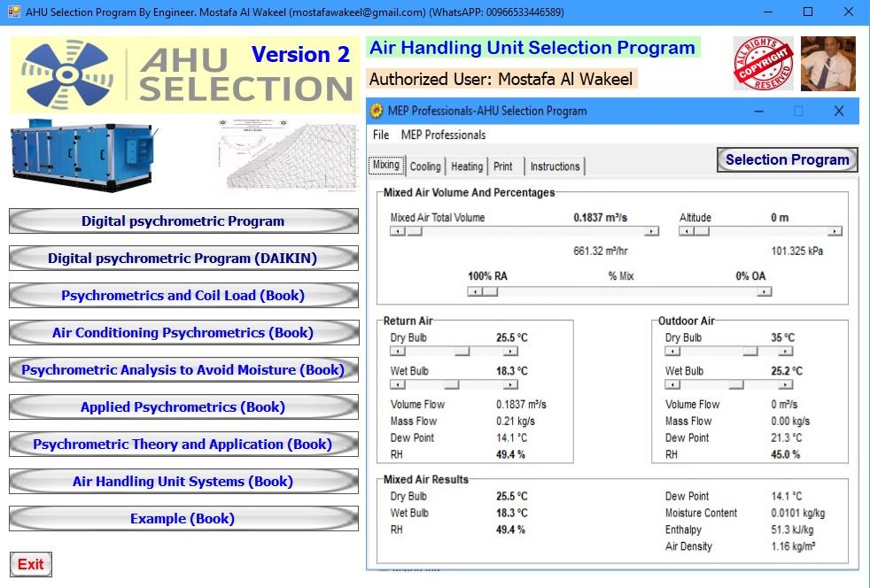The image size is (870, 588).
Task: Switch to the Cooling tab
Action: pyautogui.click(x=424, y=166)
